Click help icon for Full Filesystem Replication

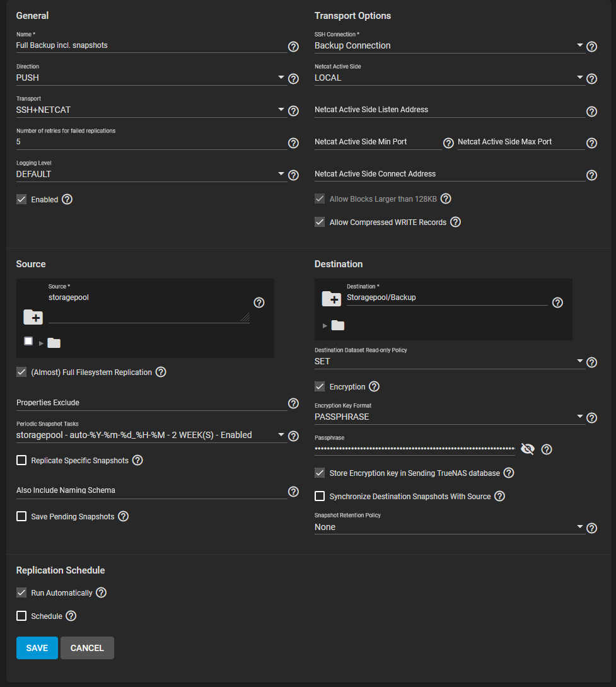coord(161,372)
